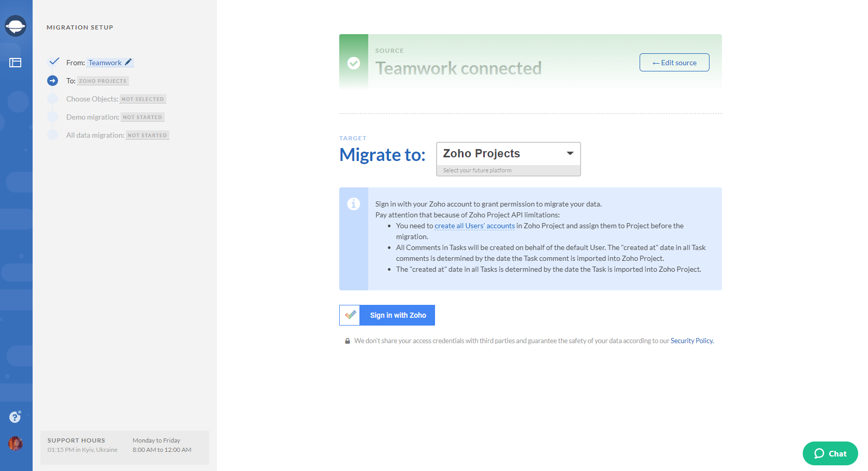Image resolution: width=868 pixels, height=471 pixels.
Task: Click the SOURCE label above Teamwork connected
Action: click(389, 51)
